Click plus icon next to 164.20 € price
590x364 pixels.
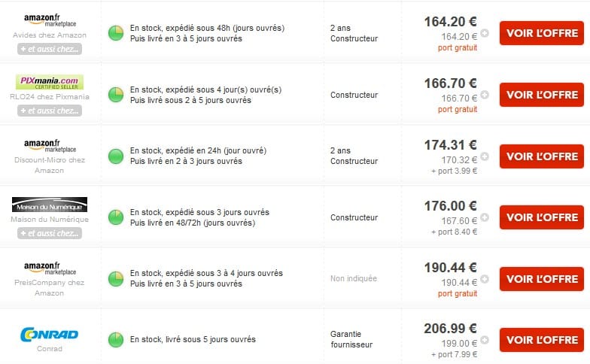(485, 33)
